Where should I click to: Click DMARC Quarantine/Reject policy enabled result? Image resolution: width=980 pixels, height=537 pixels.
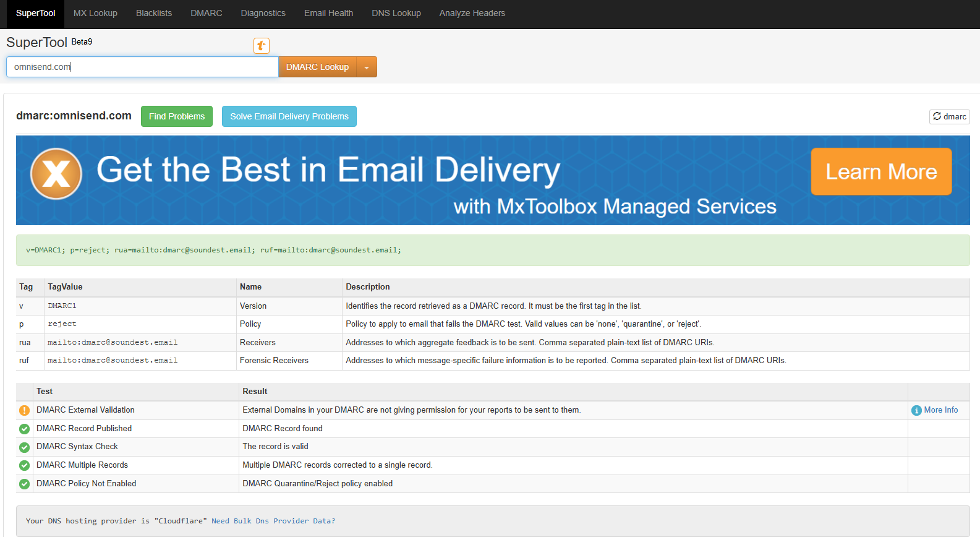click(318, 484)
